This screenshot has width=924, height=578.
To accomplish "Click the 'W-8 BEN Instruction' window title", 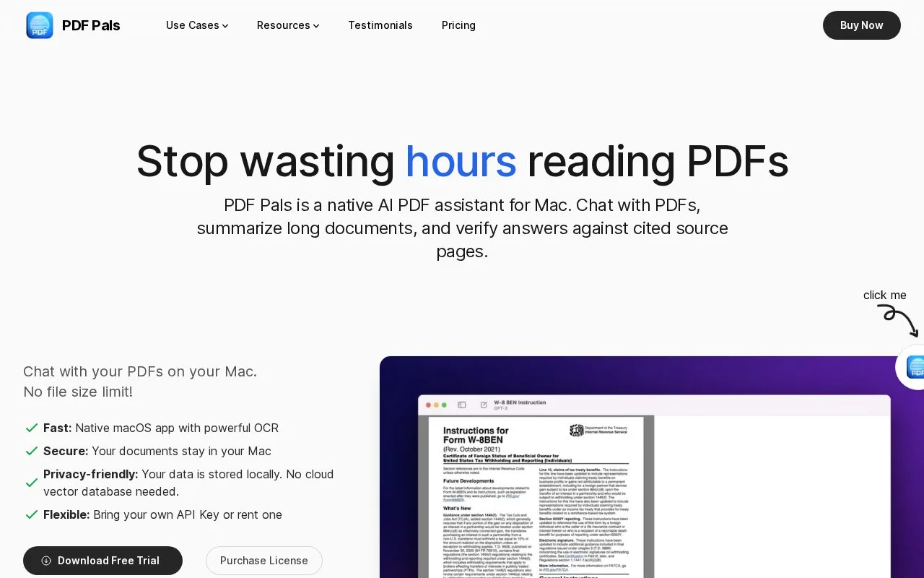I will [520, 402].
